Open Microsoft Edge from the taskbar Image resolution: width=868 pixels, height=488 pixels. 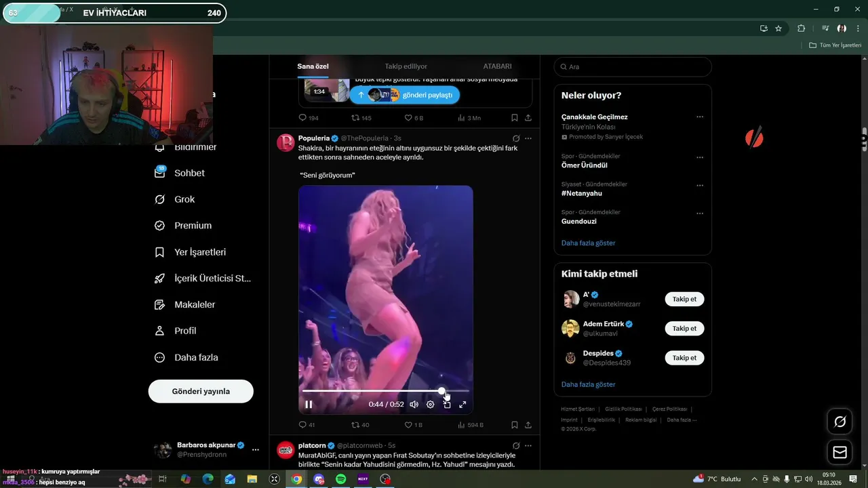tap(208, 479)
